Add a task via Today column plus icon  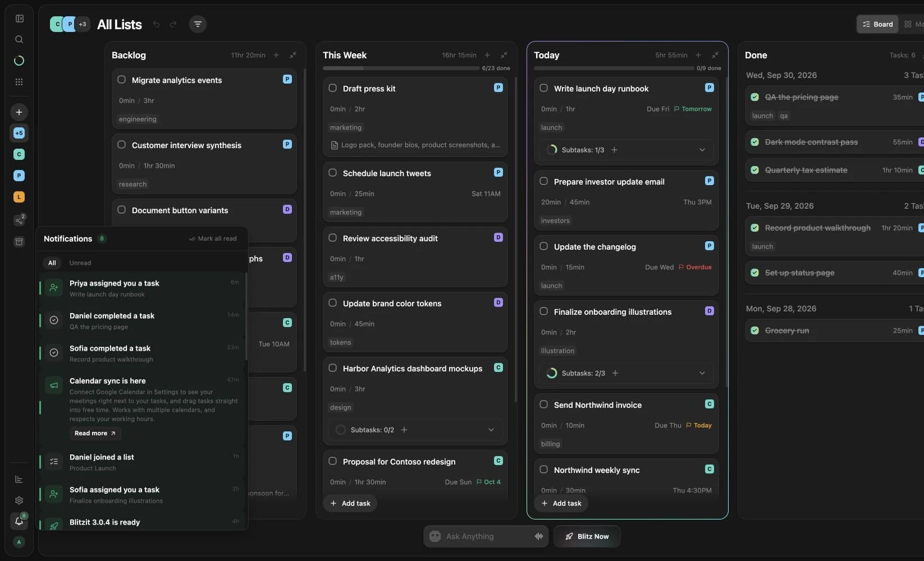pyautogui.click(x=698, y=55)
